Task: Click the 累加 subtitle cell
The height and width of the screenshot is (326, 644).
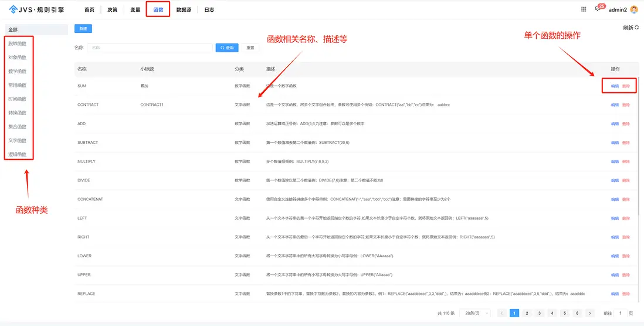Action: (x=144, y=86)
